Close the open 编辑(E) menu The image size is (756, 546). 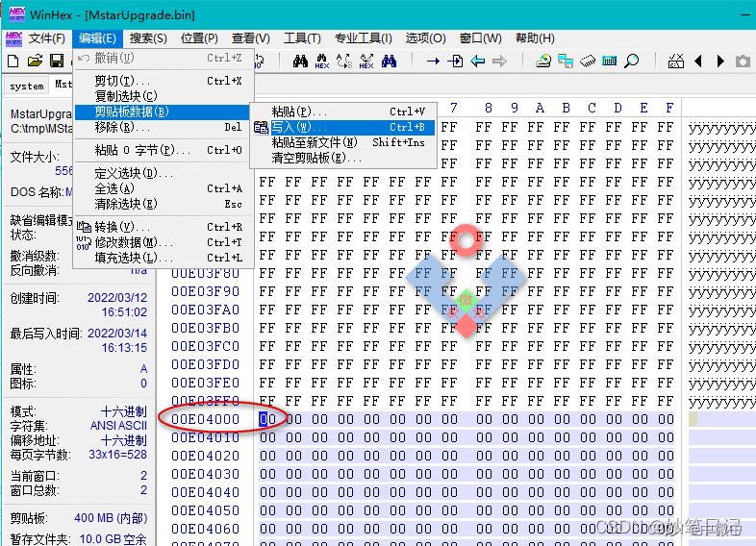[97, 38]
